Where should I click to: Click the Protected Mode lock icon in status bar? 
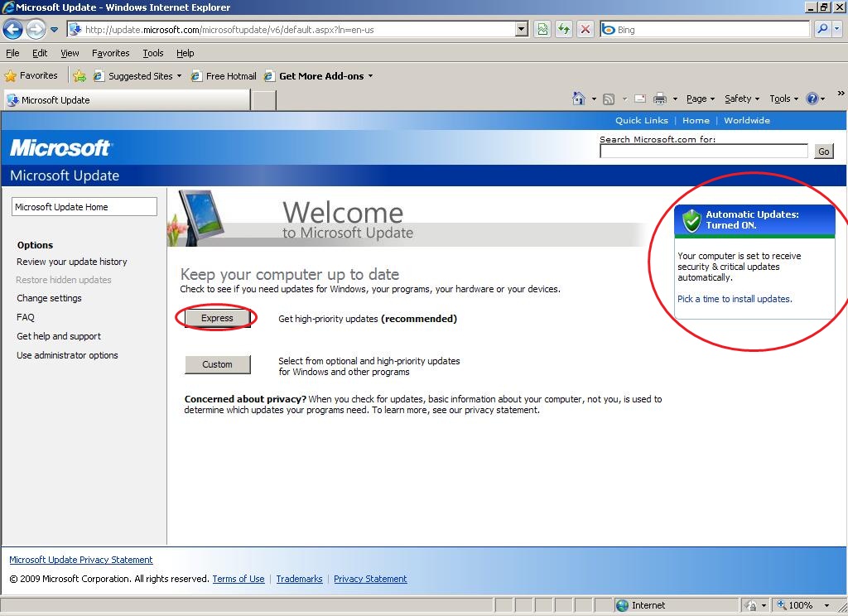pos(750,605)
